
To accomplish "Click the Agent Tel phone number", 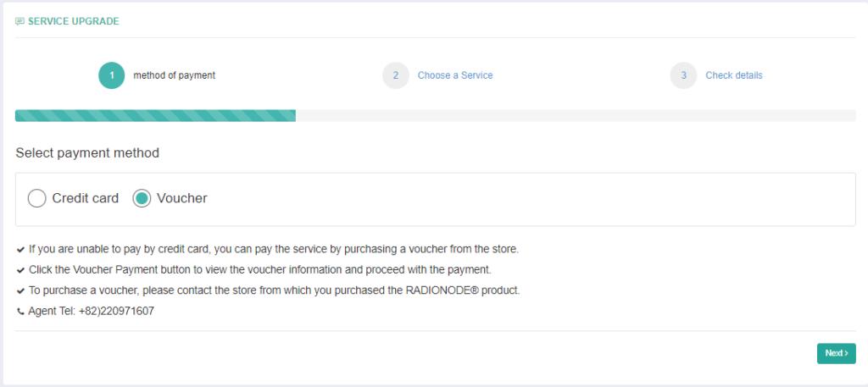I will click(x=116, y=312).
